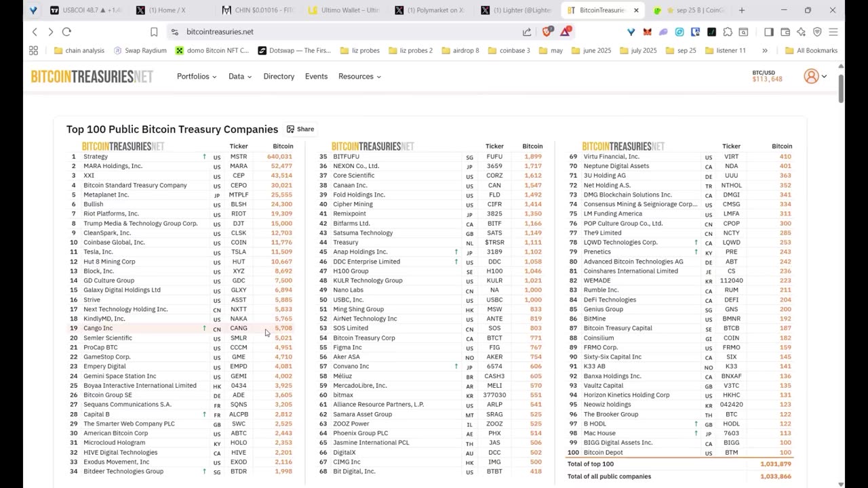The width and height of the screenshot is (868, 488).
Task: Open the Directory nav item
Action: click(279, 77)
